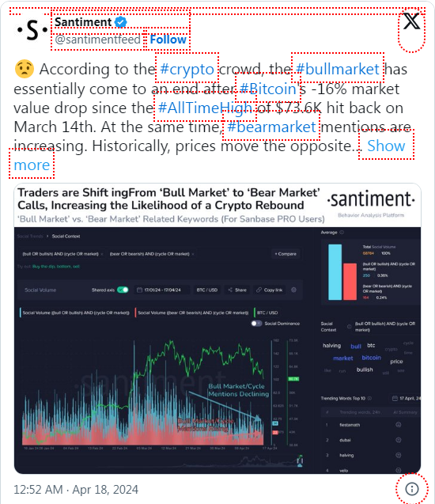The image size is (435, 504).
Task: Click the chart settings gear icon
Action: [293, 290]
